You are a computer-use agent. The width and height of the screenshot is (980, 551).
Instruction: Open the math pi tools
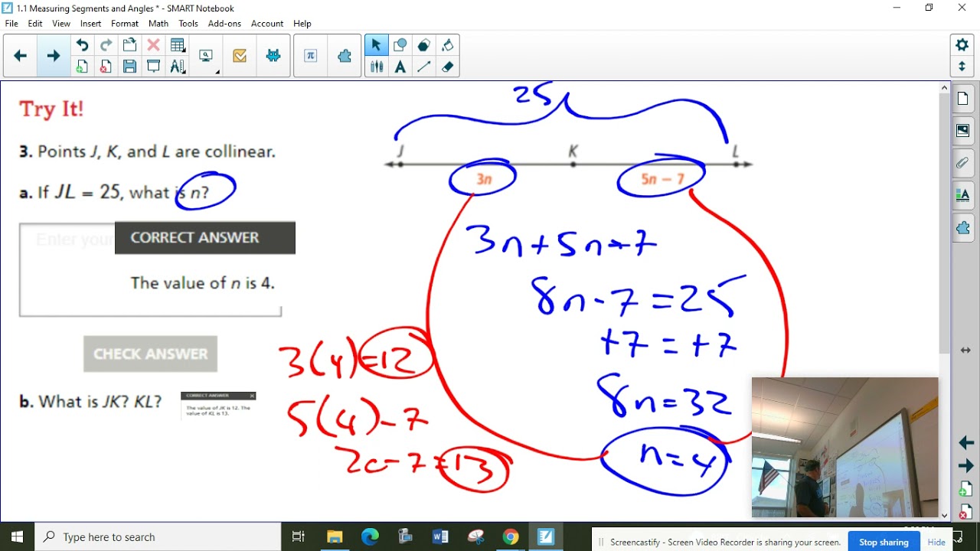click(310, 56)
